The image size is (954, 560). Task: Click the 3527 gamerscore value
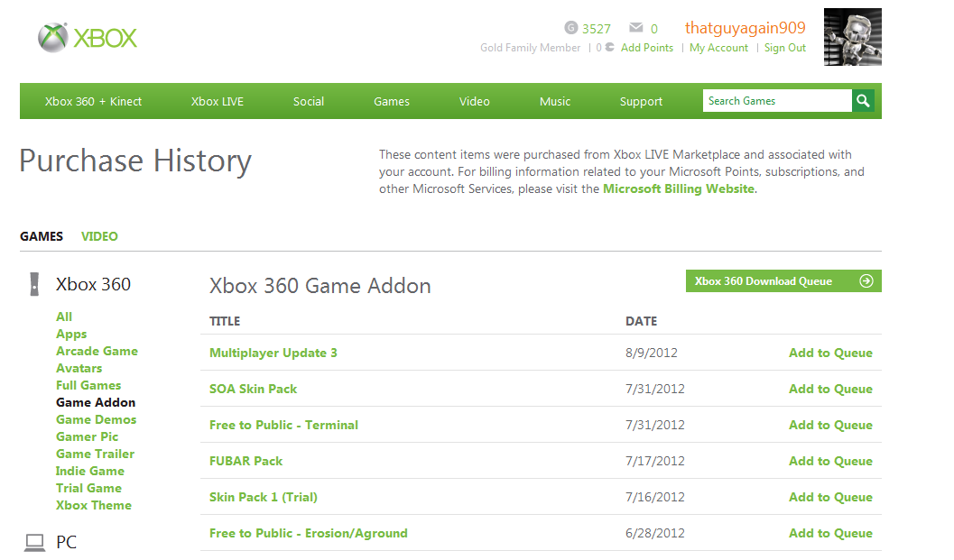click(597, 29)
